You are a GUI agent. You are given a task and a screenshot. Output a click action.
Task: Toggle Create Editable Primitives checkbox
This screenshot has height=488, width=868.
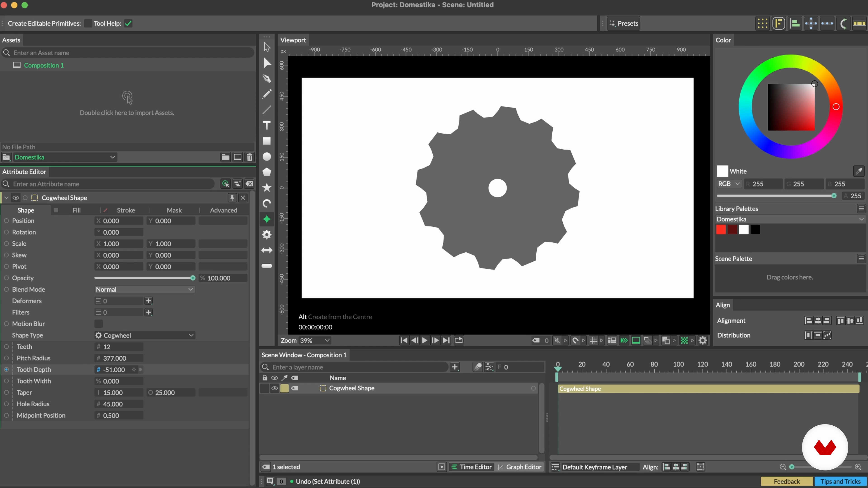[88, 23]
